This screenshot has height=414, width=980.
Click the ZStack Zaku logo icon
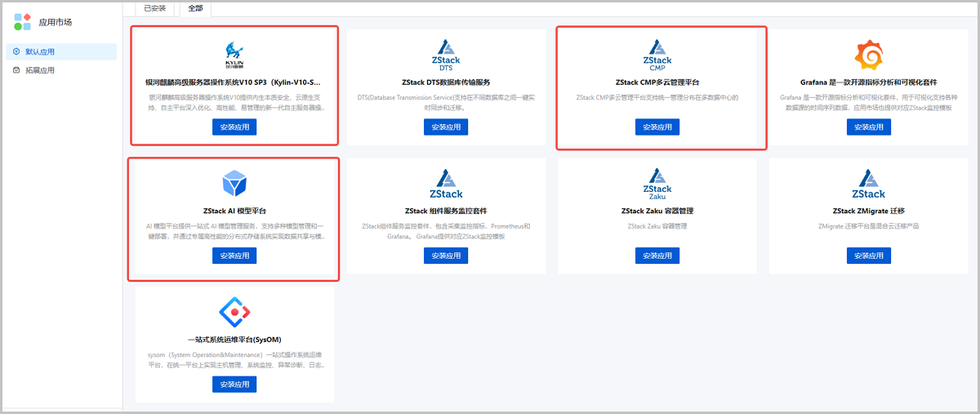(x=657, y=184)
